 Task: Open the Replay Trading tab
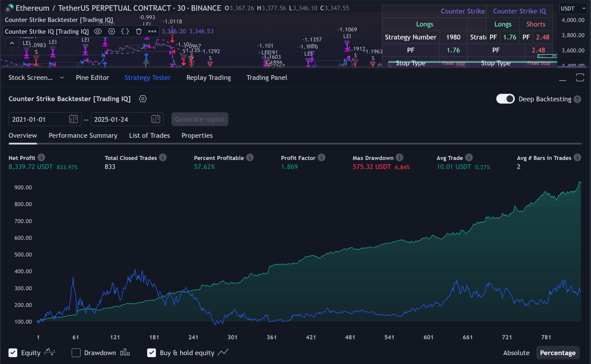click(x=209, y=78)
